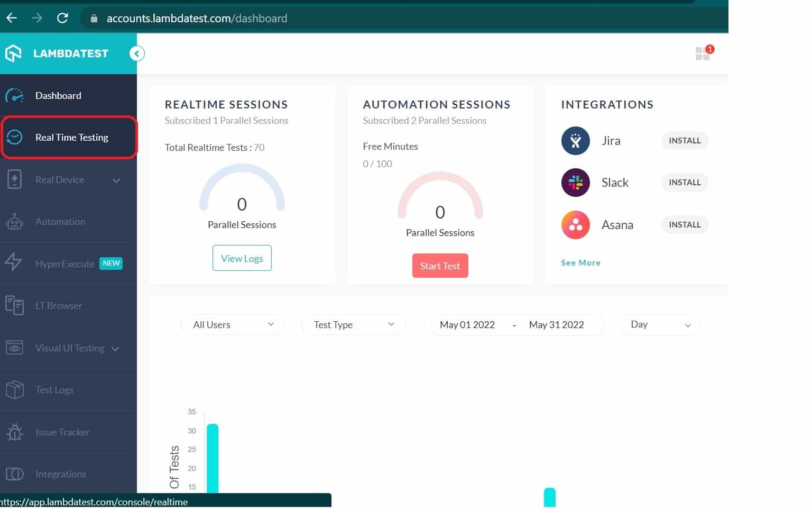Open the See More link

point(580,262)
